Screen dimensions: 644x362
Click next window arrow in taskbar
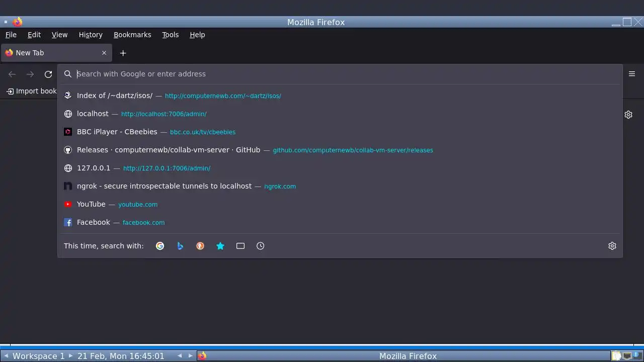(x=190, y=356)
